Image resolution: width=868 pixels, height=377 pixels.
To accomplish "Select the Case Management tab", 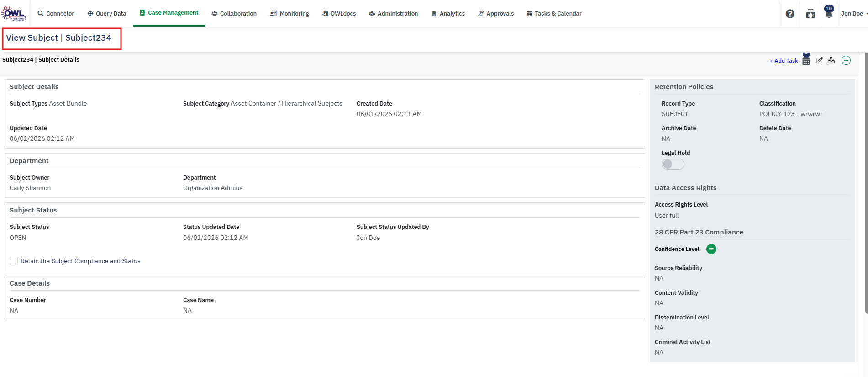I will point(169,13).
